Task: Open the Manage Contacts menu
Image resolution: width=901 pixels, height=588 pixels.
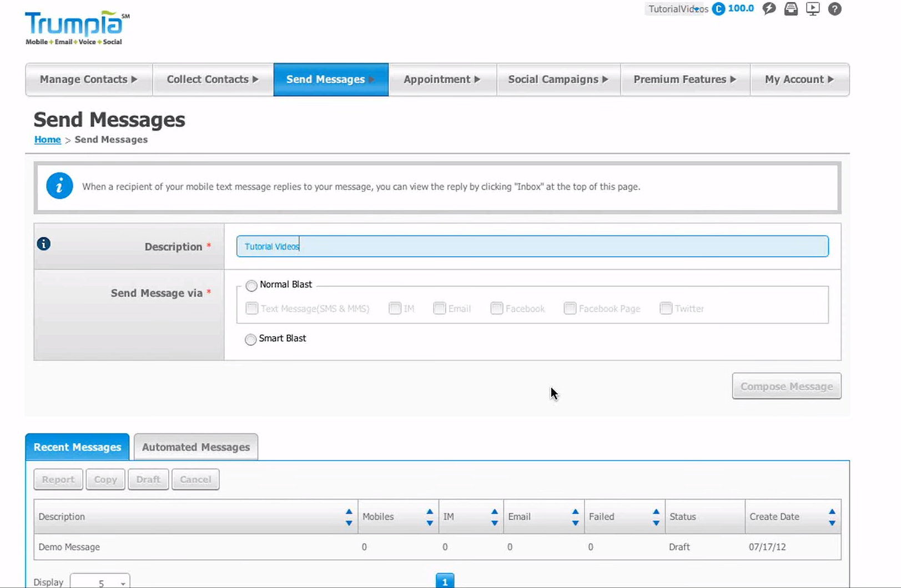Action: coord(88,79)
